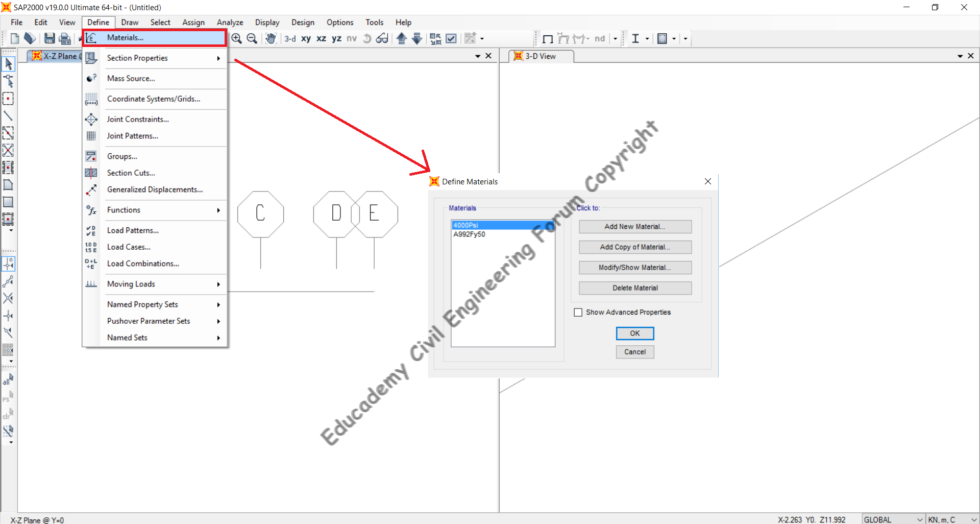
Task: Toggle snap to perpendicular projections
Action: click(8, 316)
